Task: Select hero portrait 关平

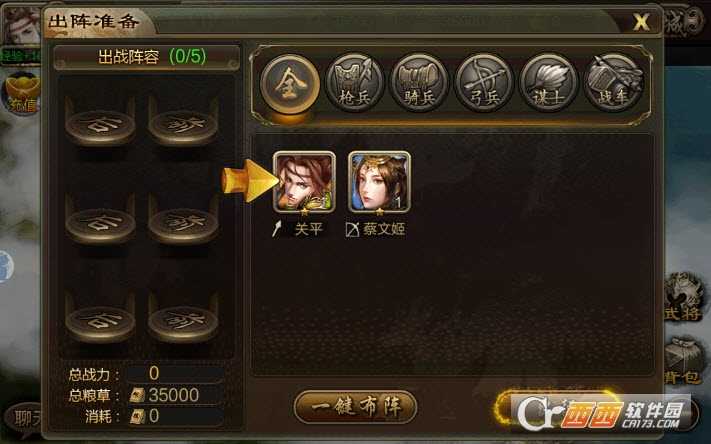Action: tap(304, 182)
